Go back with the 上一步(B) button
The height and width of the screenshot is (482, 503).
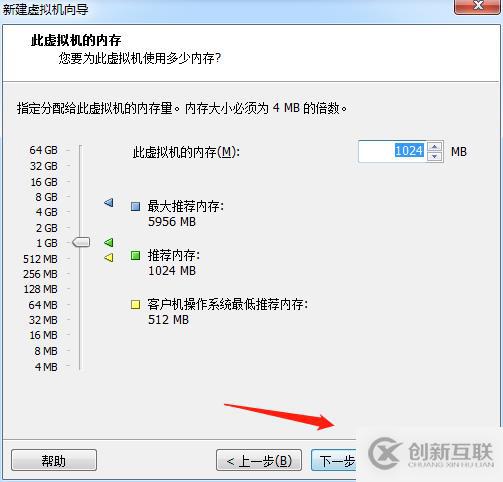pos(259,460)
